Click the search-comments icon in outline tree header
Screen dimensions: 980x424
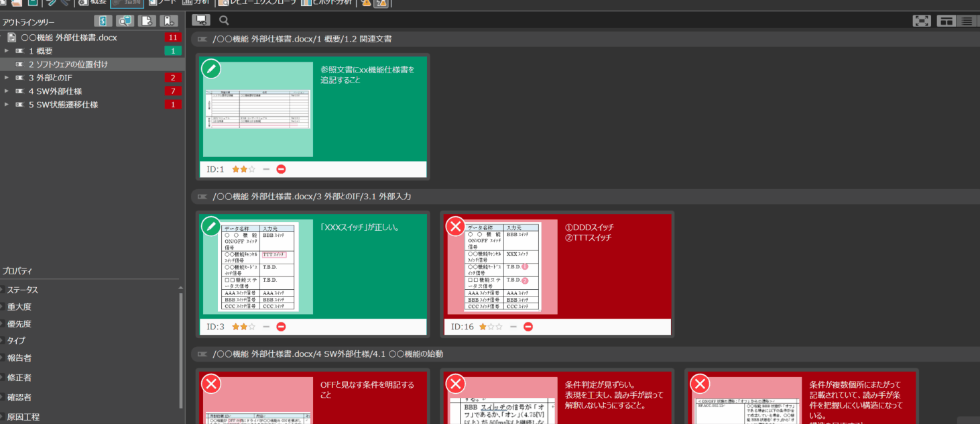click(124, 21)
